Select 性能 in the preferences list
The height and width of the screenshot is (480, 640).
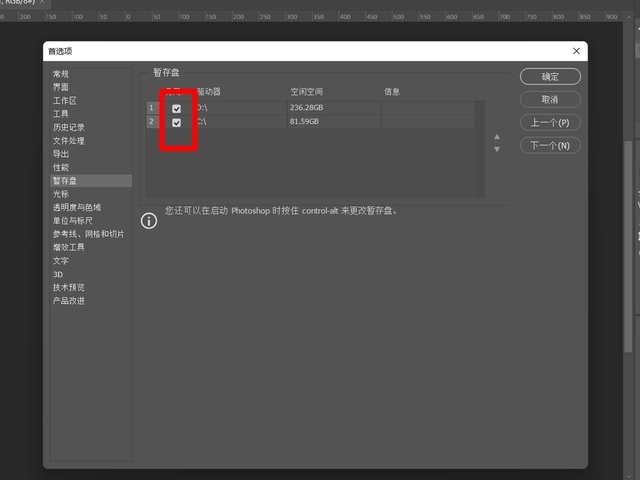coord(61,167)
